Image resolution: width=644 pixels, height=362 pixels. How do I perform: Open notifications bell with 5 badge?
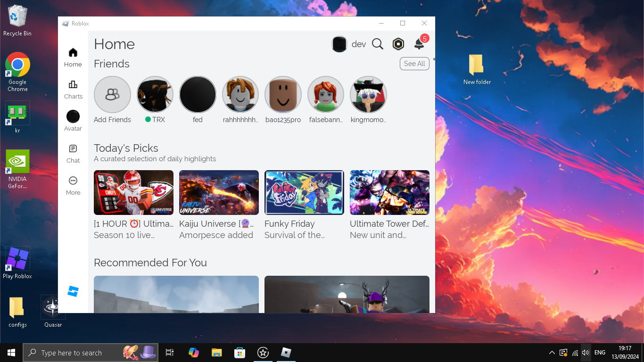click(420, 43)
